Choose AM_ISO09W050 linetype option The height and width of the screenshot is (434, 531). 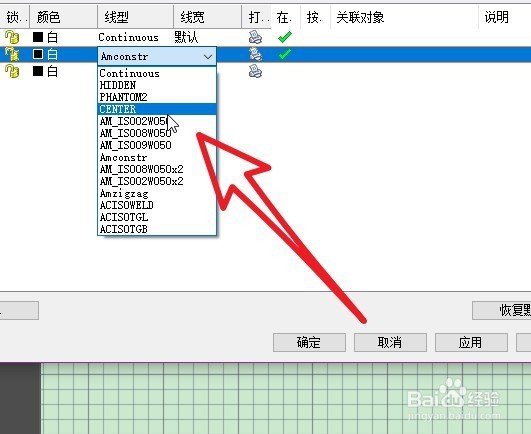157,145
